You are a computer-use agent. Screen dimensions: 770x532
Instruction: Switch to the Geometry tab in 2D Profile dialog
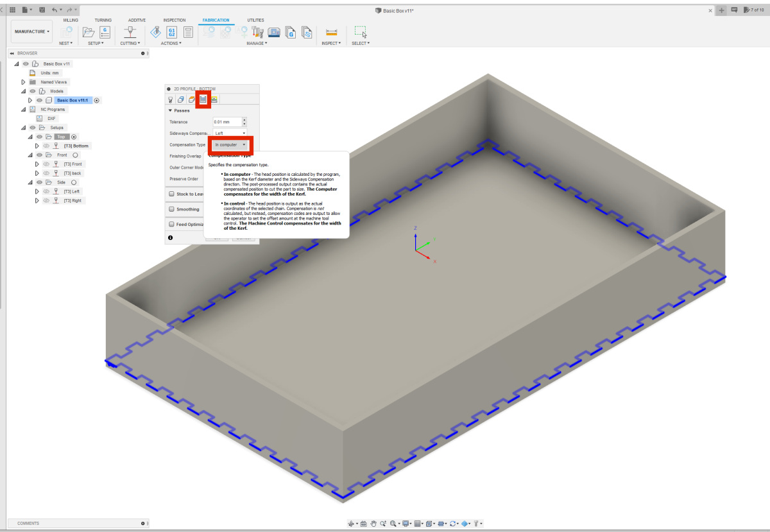point(181,99)
